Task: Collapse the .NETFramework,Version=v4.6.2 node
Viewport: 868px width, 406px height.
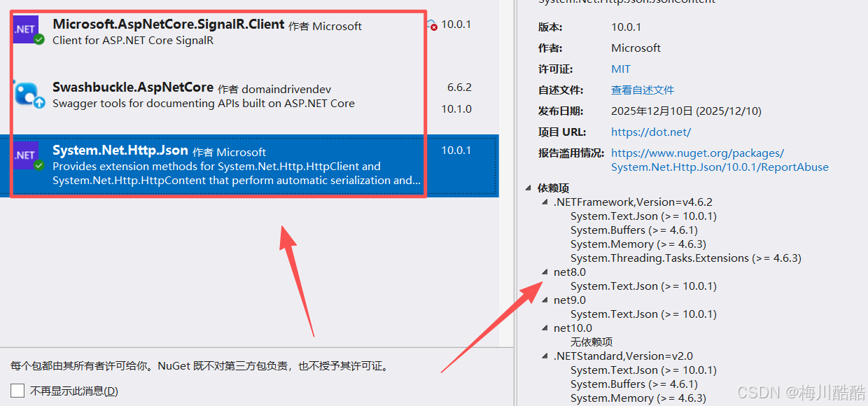Action: (x=545, y=202)
